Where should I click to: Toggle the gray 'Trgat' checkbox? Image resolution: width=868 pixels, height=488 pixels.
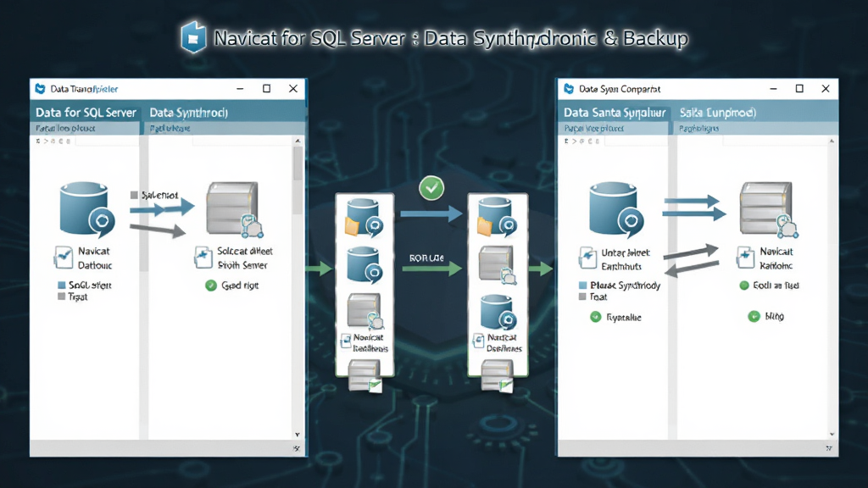coord(61,297)
